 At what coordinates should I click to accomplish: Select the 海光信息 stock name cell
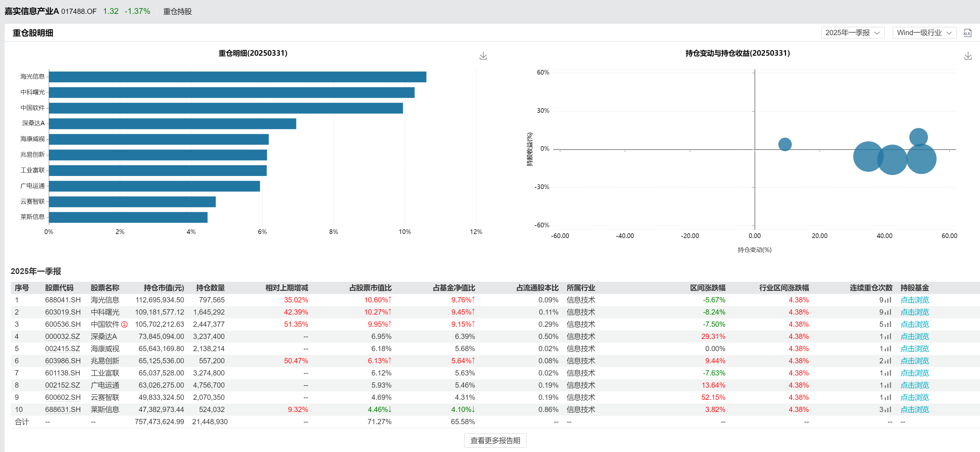[x=105, y=300]
